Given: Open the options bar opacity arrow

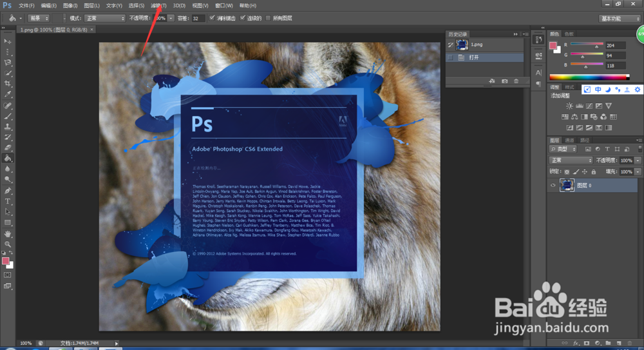Looking at the screenshot, I should (x=171, y=18).
